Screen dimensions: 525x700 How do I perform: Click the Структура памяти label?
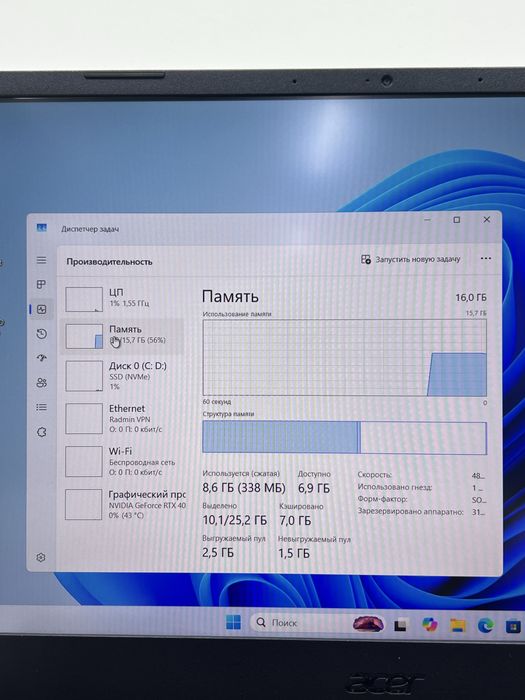228,414
